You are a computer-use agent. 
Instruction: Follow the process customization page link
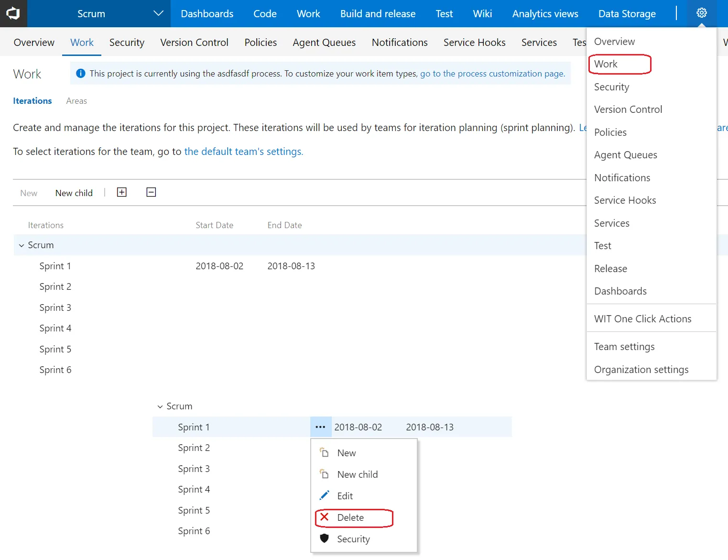click(492, 74)
